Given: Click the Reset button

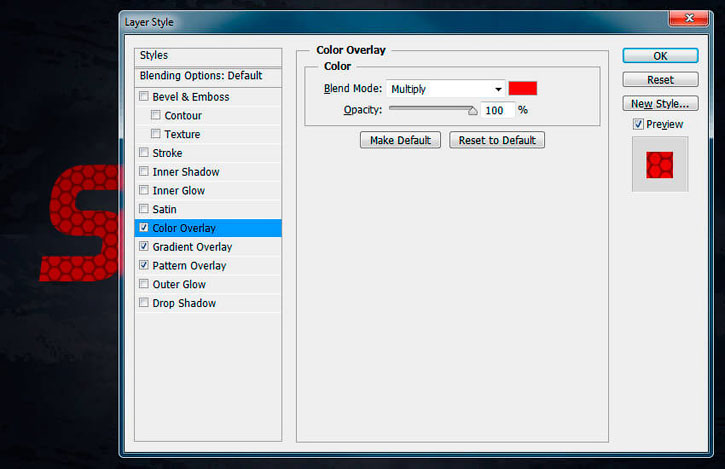Looking at the screenshot, I should (660, 80).
